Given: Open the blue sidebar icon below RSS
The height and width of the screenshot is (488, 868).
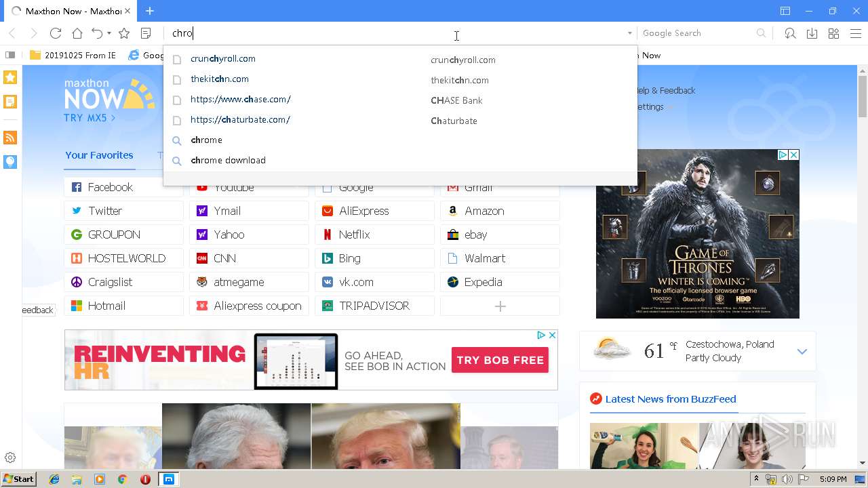Looking at the screenshot, I should click(10, 161).
